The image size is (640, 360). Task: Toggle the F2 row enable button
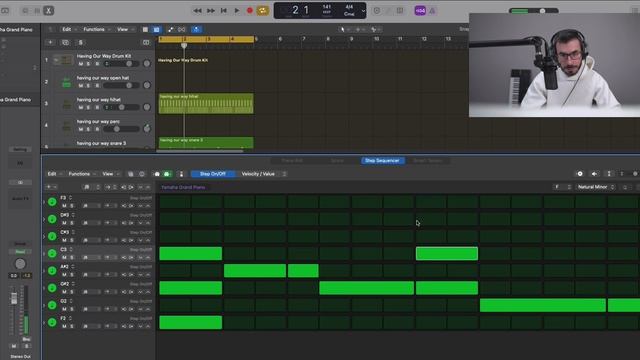click(52, 322)
